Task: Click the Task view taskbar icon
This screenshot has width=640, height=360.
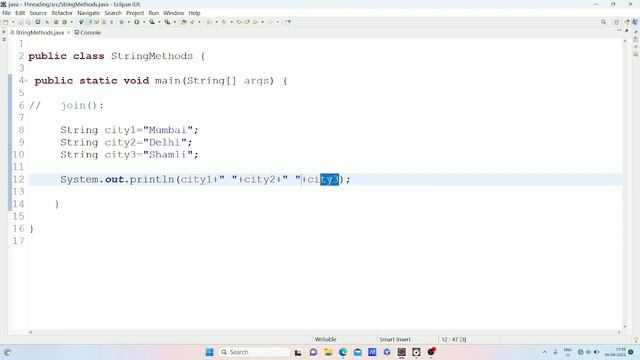Action: tap(298, 352)
